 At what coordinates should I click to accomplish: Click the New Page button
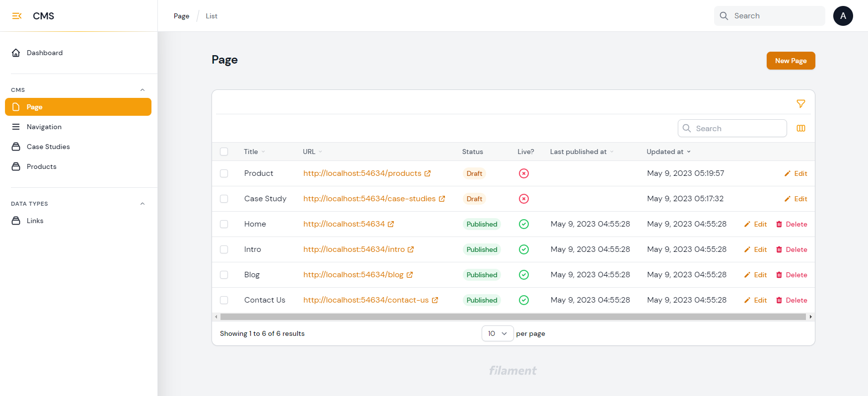(791, 61)
